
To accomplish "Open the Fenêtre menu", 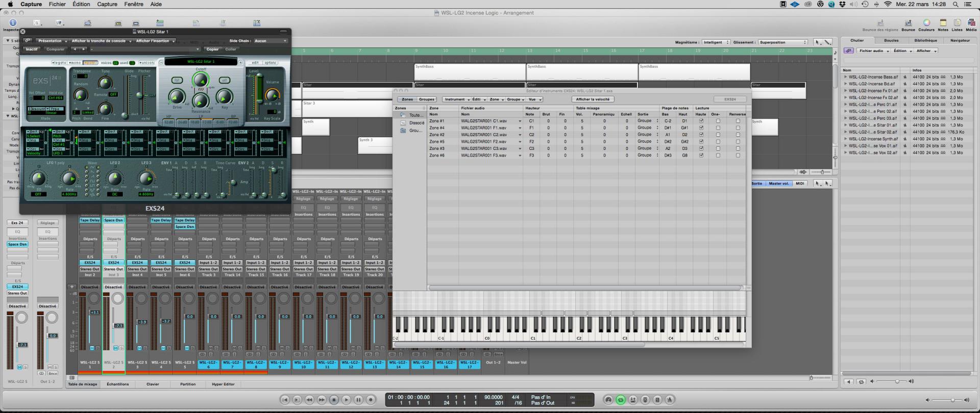I will pyautogui.click(x=134, y=4).
